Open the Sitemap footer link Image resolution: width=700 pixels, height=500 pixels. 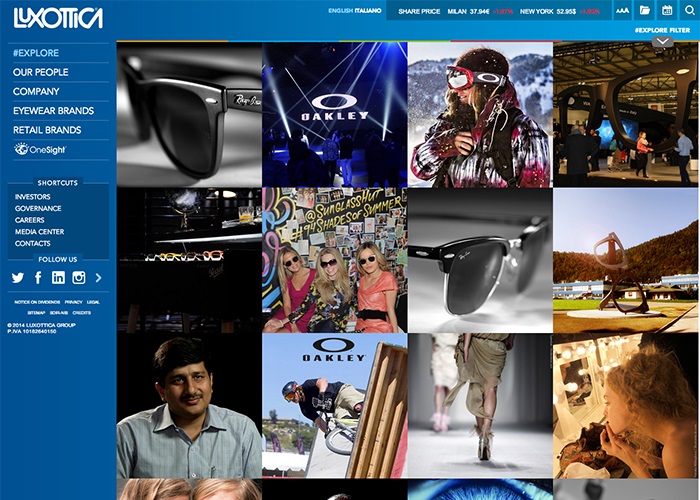click(x=36, y=313)
